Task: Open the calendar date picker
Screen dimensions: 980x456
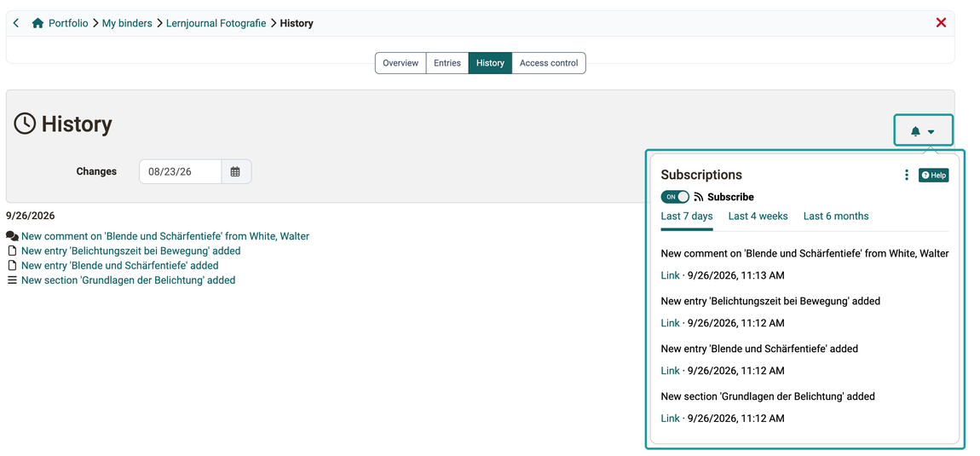Action: [235, 171]
